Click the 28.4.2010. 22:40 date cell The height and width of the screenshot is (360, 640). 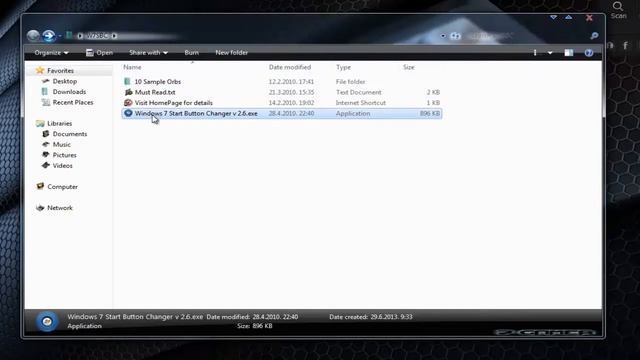pos(291,113)
